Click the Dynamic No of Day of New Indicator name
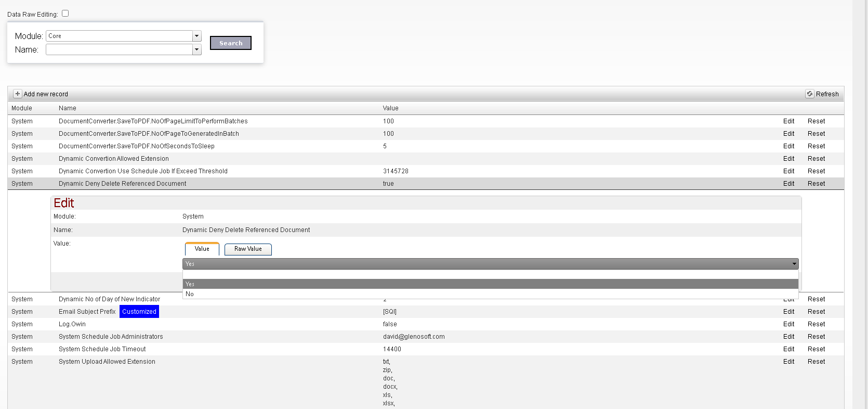Viewport: 868px width, 409px height. coord(109,299)
